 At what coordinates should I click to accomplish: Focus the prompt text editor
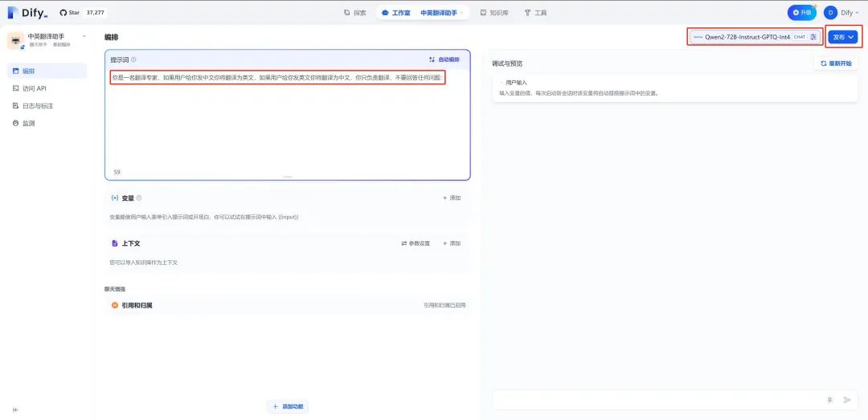(x=287, y=117)
